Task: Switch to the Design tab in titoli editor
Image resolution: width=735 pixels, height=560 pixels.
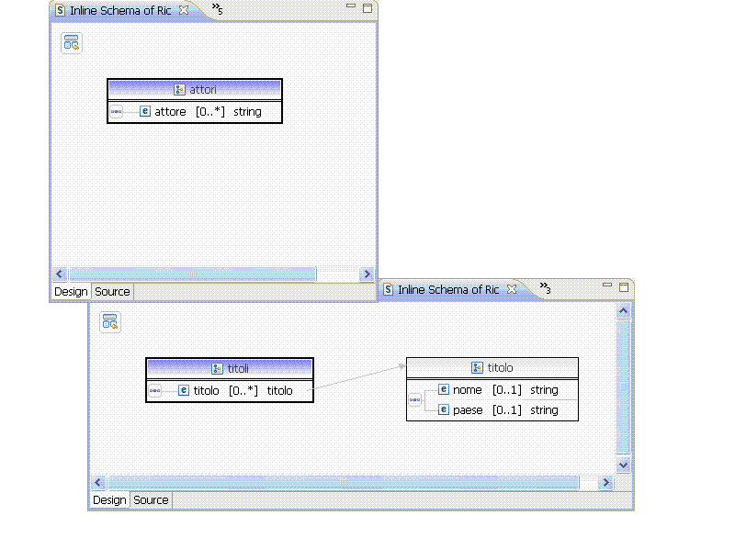Action: [x=109, y=500]
